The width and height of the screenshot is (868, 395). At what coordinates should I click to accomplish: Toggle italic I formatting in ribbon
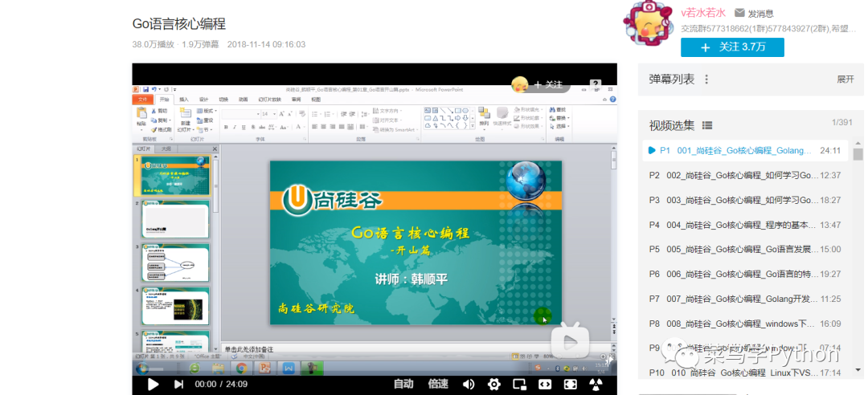(x=235, y=127)
